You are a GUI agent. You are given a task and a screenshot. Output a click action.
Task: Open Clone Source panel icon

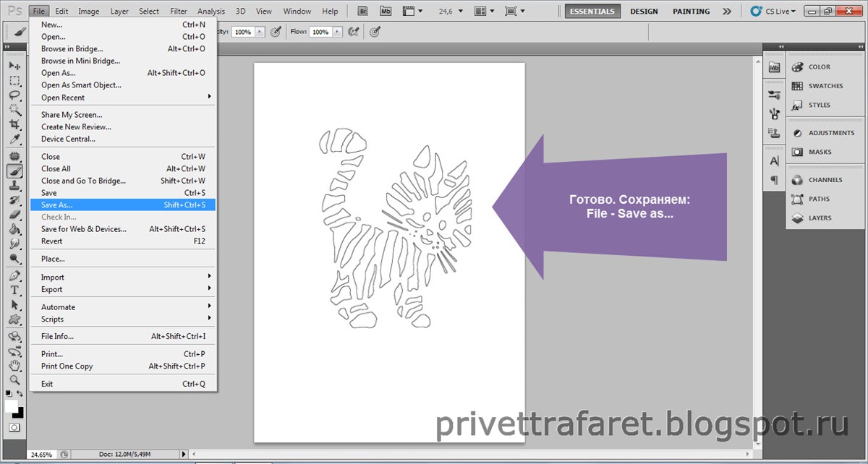774,133
